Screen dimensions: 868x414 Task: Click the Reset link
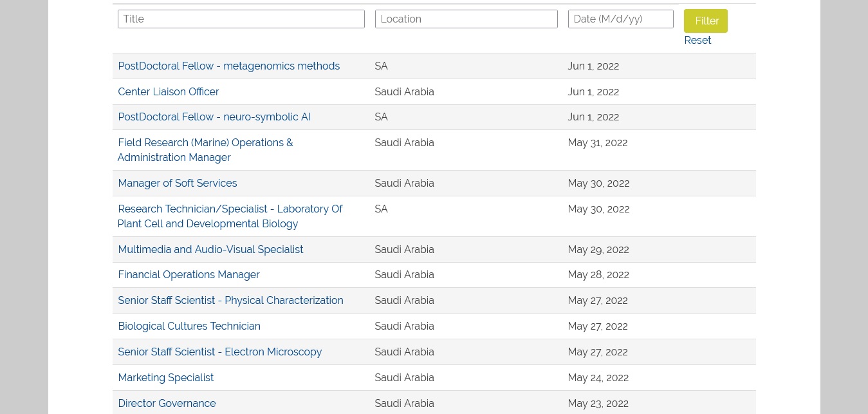tap(697, 41)
